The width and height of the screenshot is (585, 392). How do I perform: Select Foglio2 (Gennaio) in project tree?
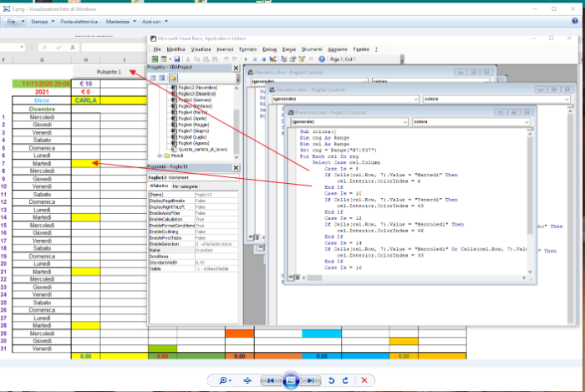coord(195,100)
